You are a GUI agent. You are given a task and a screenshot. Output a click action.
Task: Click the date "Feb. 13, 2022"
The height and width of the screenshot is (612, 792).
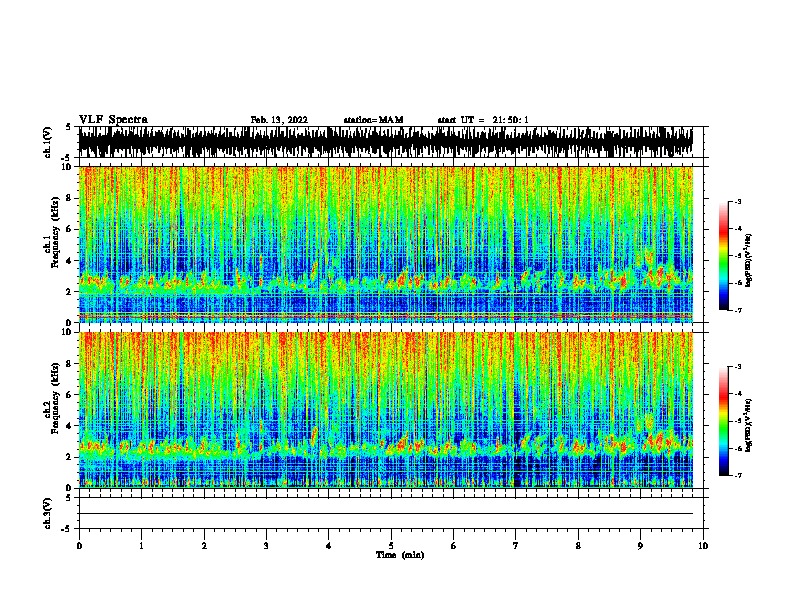(279, 120)
